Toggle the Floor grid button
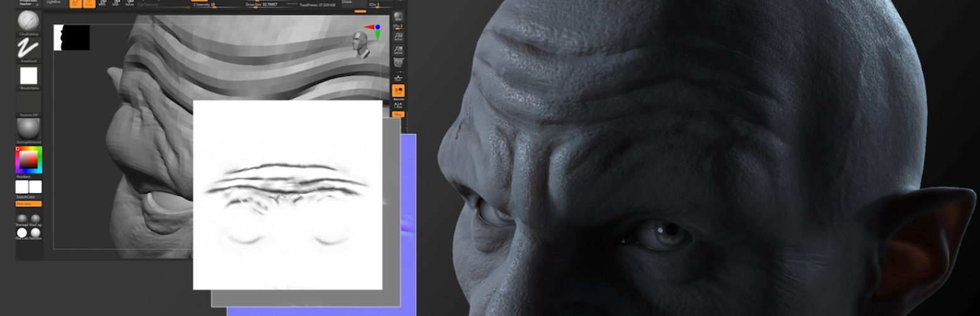The image size is (980, 316). 398,77
